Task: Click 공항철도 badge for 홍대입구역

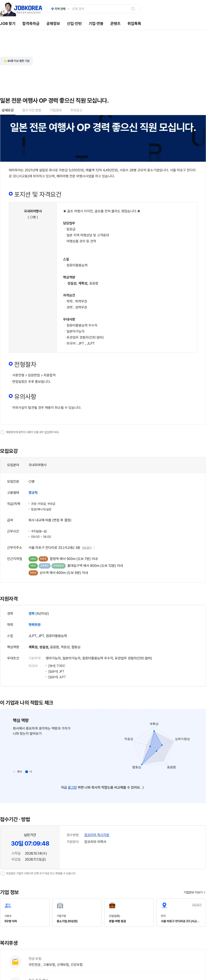Action: (44, 566)
